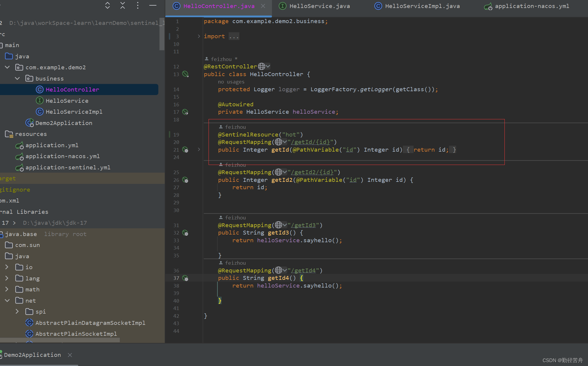Image resolution: width=588 pixels, height=366 pixels.
Task: Open URL globe dropdown for /getId2/{id}
Action: 281,172
